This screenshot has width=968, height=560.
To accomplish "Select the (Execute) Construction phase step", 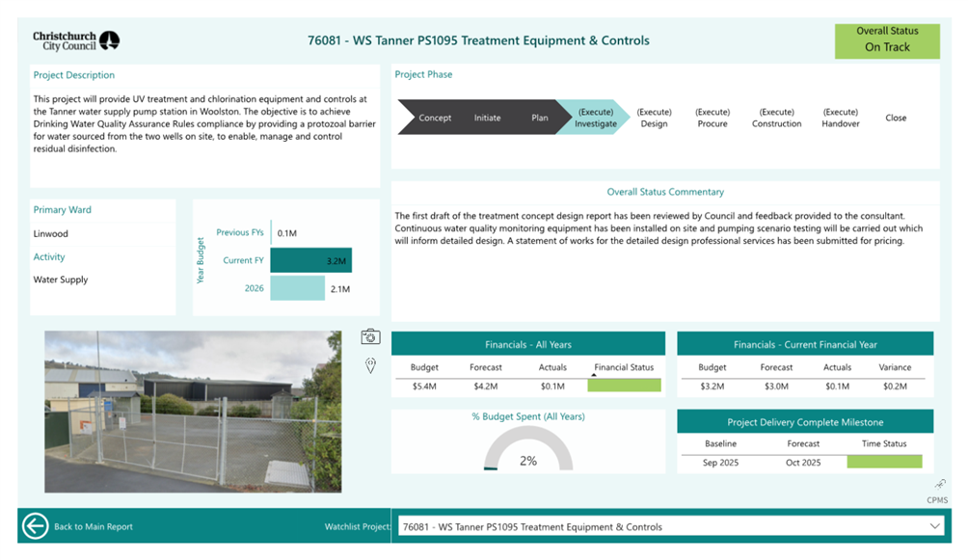I will [777, 118].
